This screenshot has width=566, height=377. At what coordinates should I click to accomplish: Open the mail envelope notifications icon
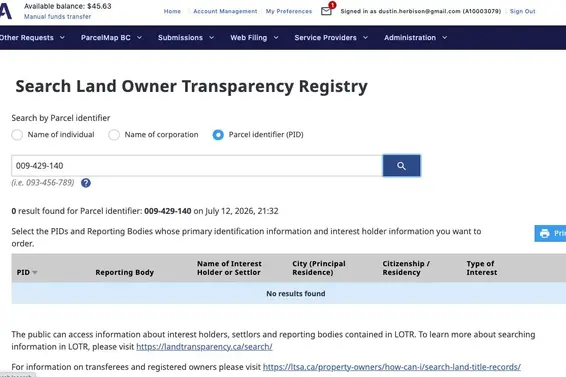tap(326, 12)
